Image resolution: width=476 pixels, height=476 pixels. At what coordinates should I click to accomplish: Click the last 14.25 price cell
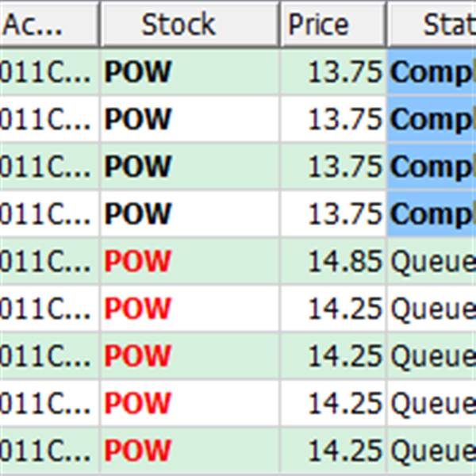click(x=333, y=450)
